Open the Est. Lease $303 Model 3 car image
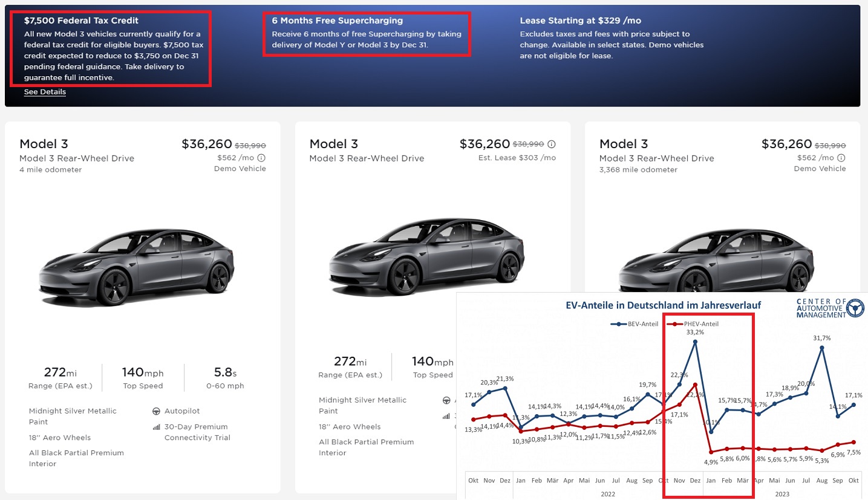The width and height of the screenshot is (868, 500). point(426,257)
